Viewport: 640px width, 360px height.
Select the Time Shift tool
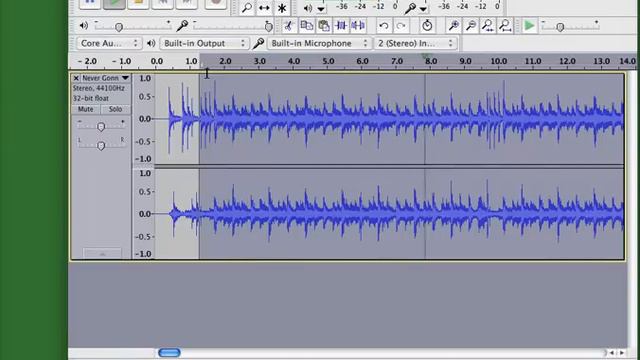(264, 7)
